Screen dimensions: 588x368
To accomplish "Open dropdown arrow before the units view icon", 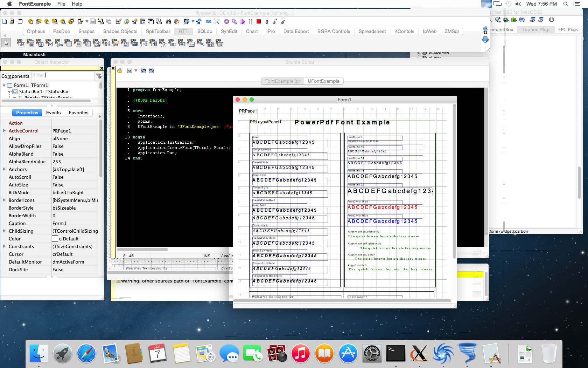I will tap(193, 21).
